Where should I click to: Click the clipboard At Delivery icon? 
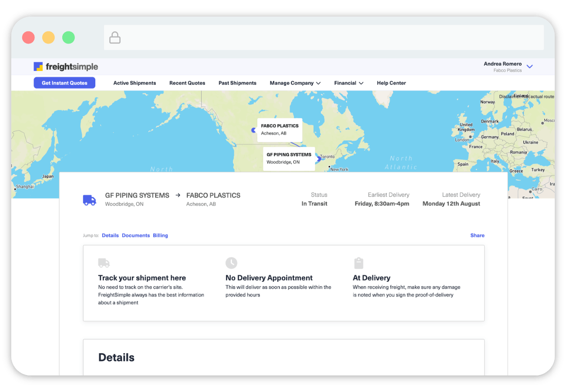[x=358, y=263]
